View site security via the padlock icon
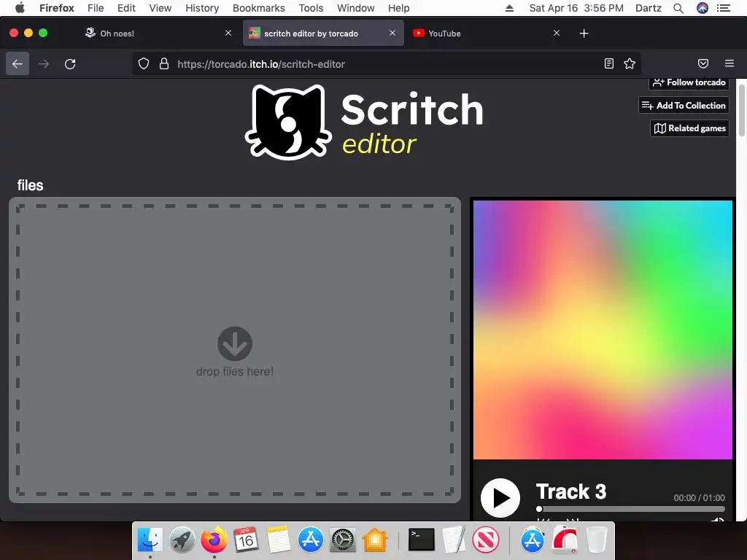The image size is (747, 560). 164,64
